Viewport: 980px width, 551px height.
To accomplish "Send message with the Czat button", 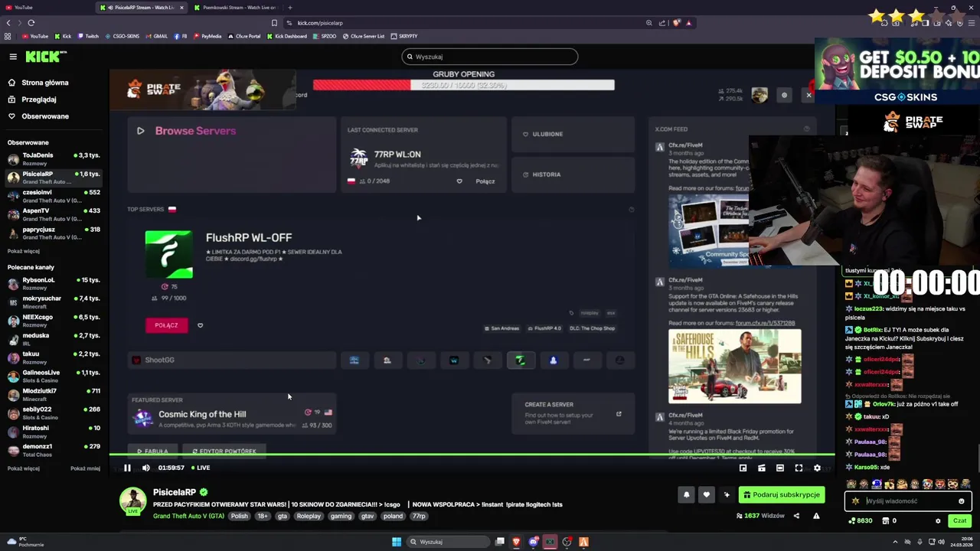I will 959,520.
